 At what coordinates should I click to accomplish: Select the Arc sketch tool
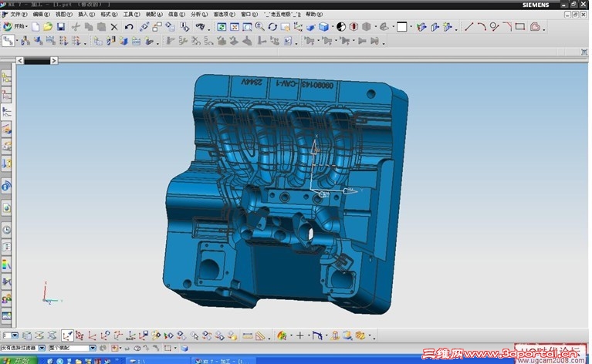(482, 27)
